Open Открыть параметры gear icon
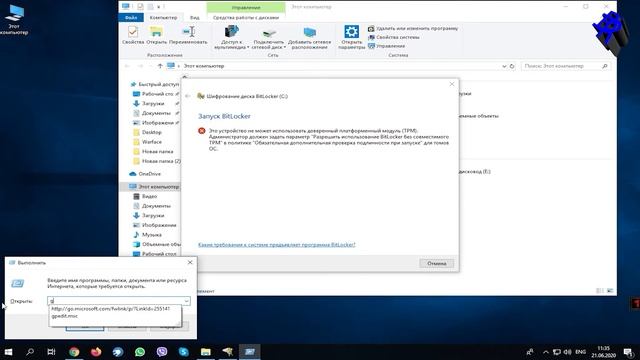The width and height of the screenshot is (640, 360). 351,38
